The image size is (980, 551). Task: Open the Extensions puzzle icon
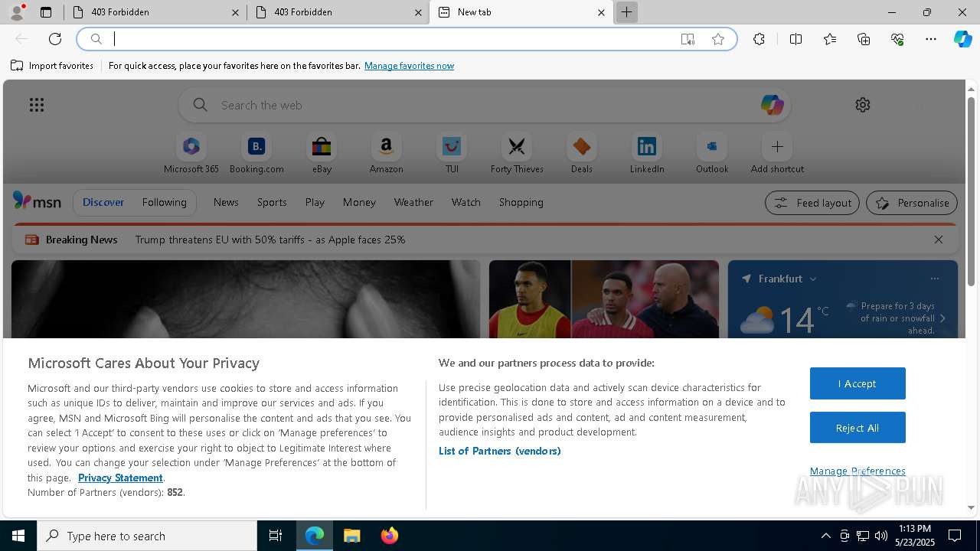point(759,39)
